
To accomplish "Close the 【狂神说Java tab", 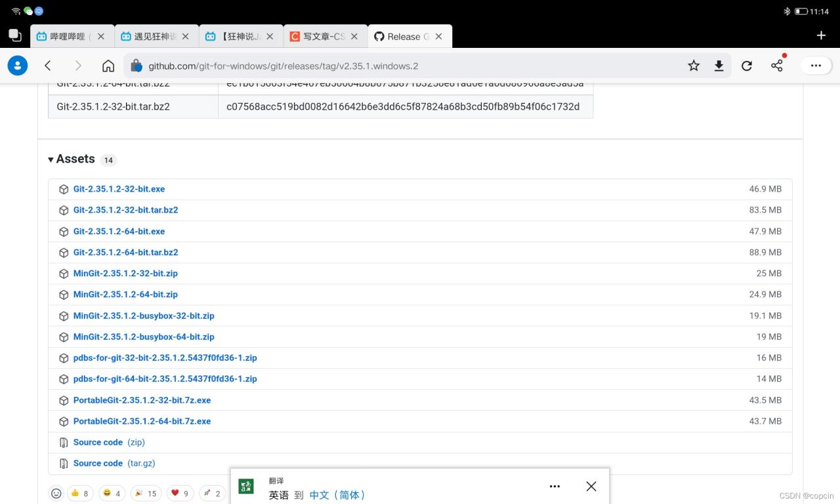I will click(270, 37).
